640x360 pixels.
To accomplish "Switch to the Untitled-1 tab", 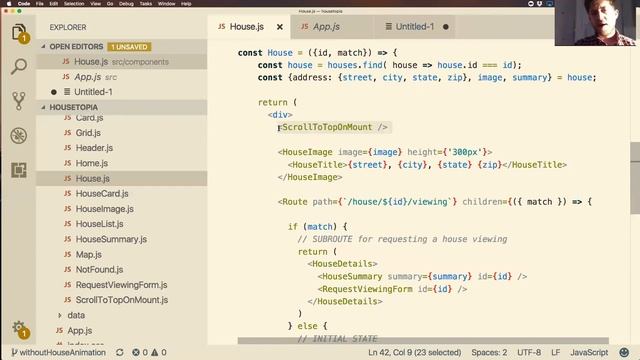I will 414,27.
